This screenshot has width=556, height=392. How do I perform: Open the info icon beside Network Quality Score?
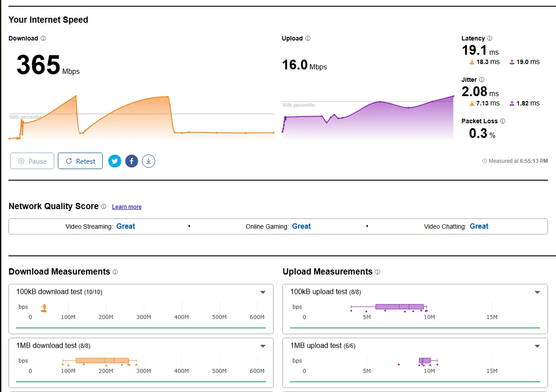click(104, 206)
